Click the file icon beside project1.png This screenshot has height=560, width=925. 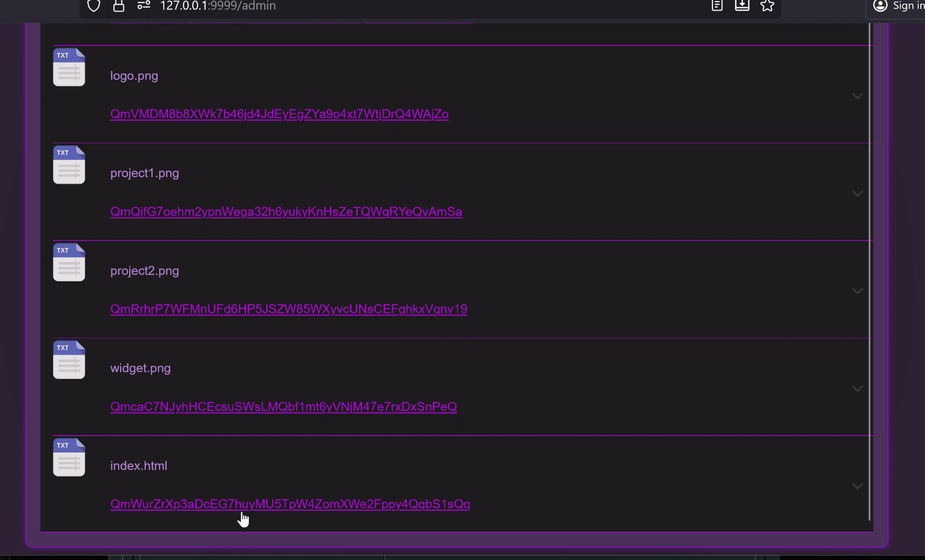coord(69,165)
